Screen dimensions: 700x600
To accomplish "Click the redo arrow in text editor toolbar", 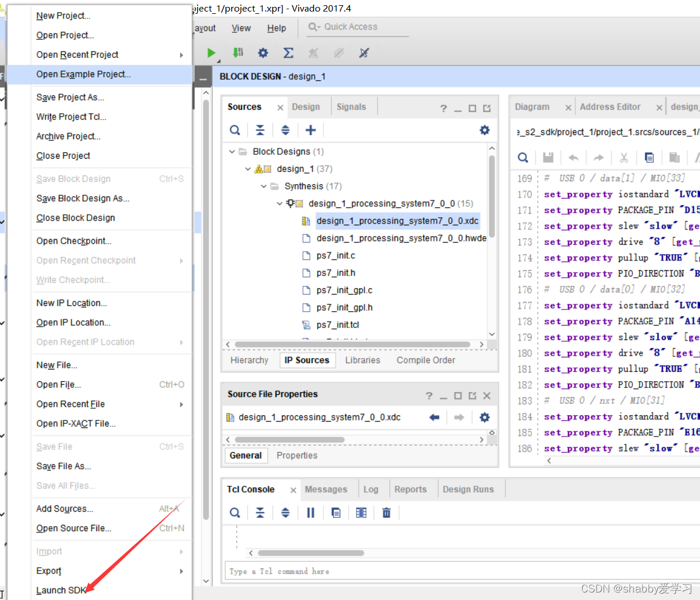I will tap(598, 158).
